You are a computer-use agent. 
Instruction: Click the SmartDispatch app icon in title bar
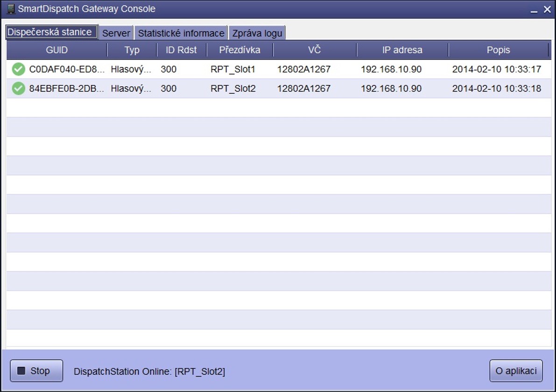tap(11, 9)
